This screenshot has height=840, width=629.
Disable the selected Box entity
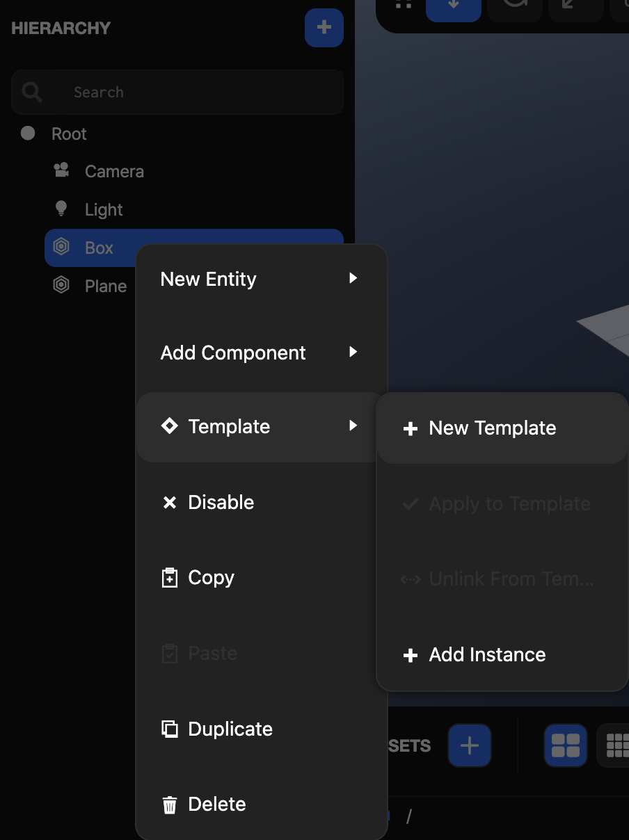pos(221,502)
